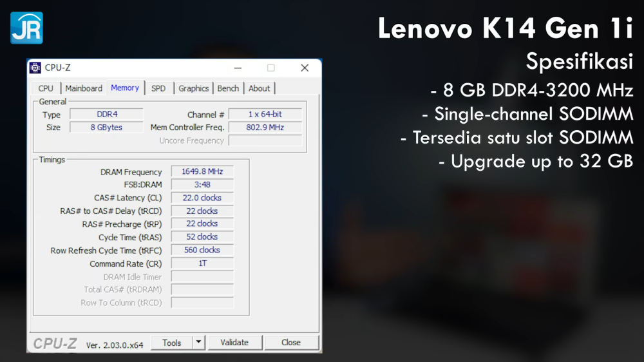Switch to the CPU tab
644x362 pixels.
pos(46,88)
